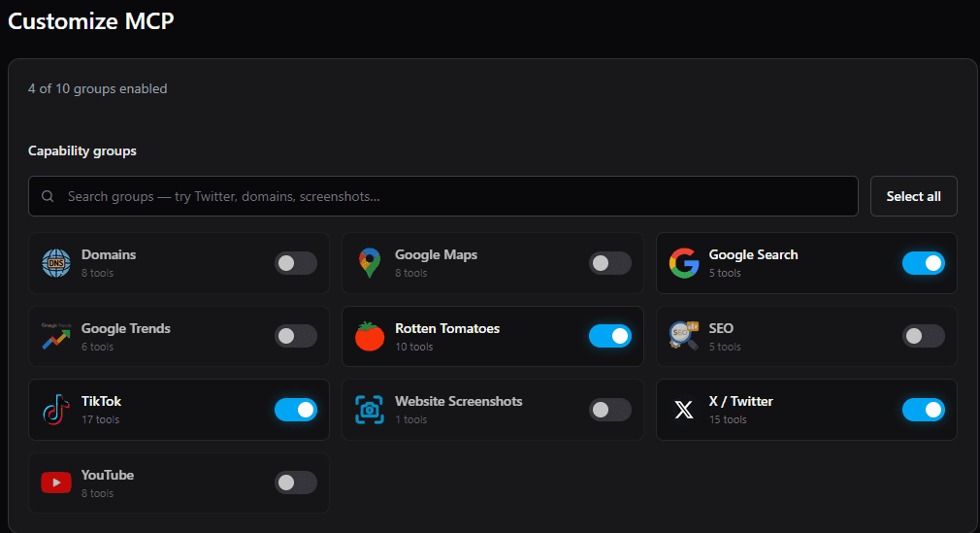Click the "17 tools" label under TikTok
The width and height of the screenshot is (980, 533).
100,419
